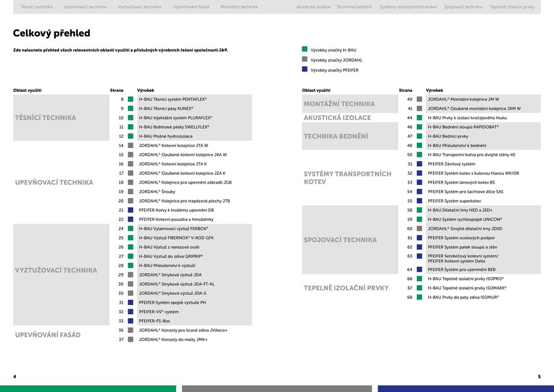Click the blue square beside PFEIFER Kotvy DB
Screen dimensions: 554x392
tap(131, 210)
